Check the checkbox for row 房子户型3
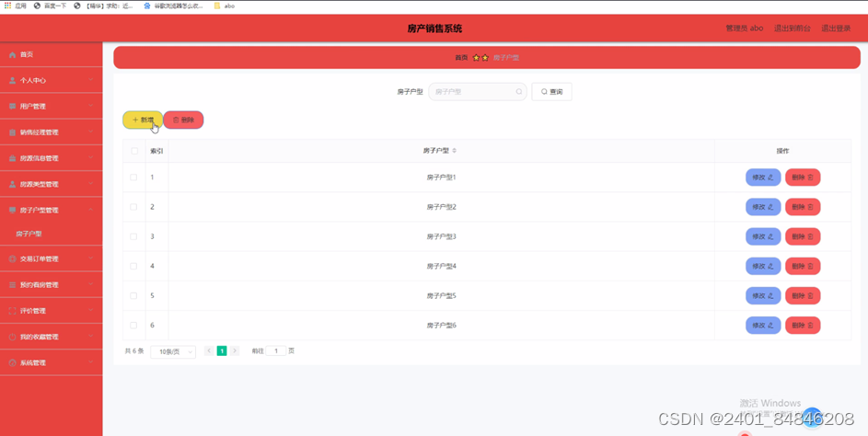This screenshot has height=436, width=868. [133, 236]
